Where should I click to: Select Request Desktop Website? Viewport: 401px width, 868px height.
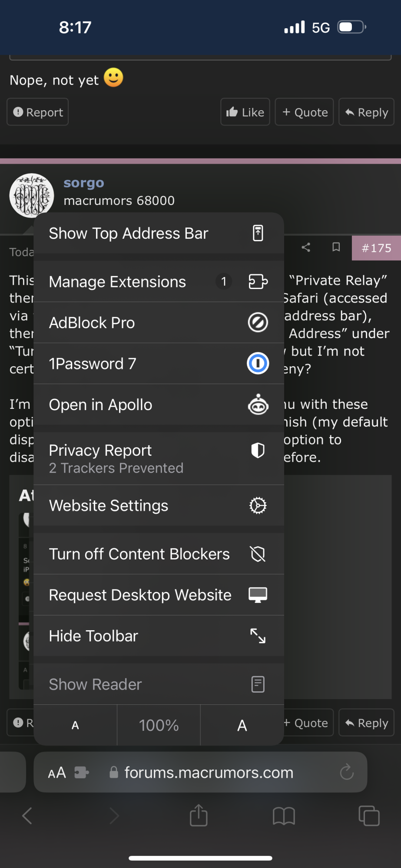[x=159, y=595]
